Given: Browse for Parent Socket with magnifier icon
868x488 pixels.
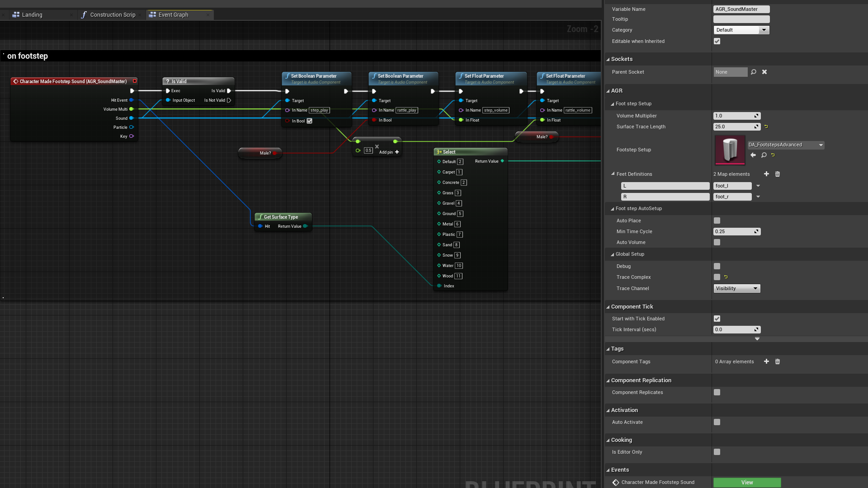Looking at the screenshot, I should 754,72.
